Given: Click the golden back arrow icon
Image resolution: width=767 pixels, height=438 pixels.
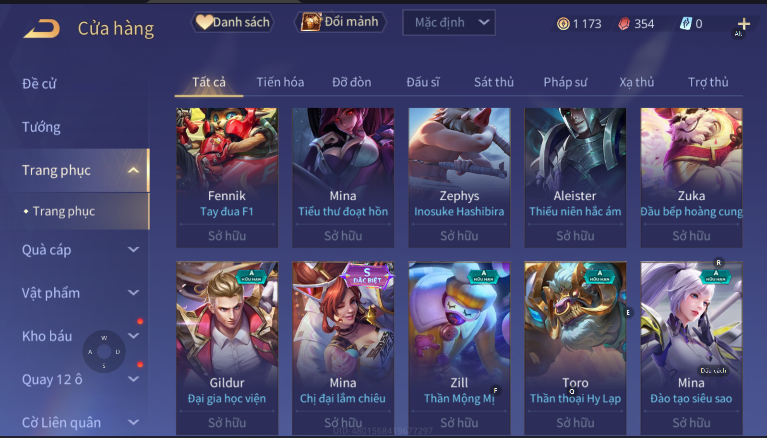Looking at the screenshot, I should (x=42, y=28).
